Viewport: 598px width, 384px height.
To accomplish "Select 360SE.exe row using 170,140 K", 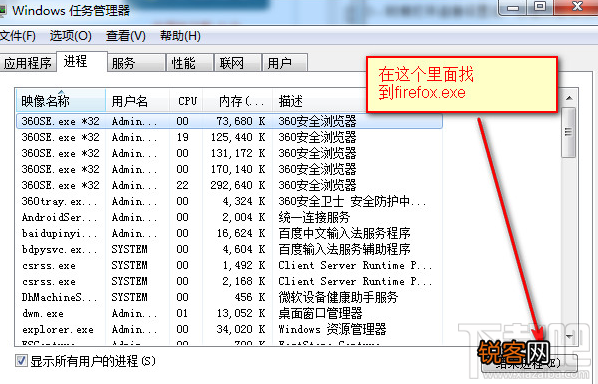I will click(229, 169).
